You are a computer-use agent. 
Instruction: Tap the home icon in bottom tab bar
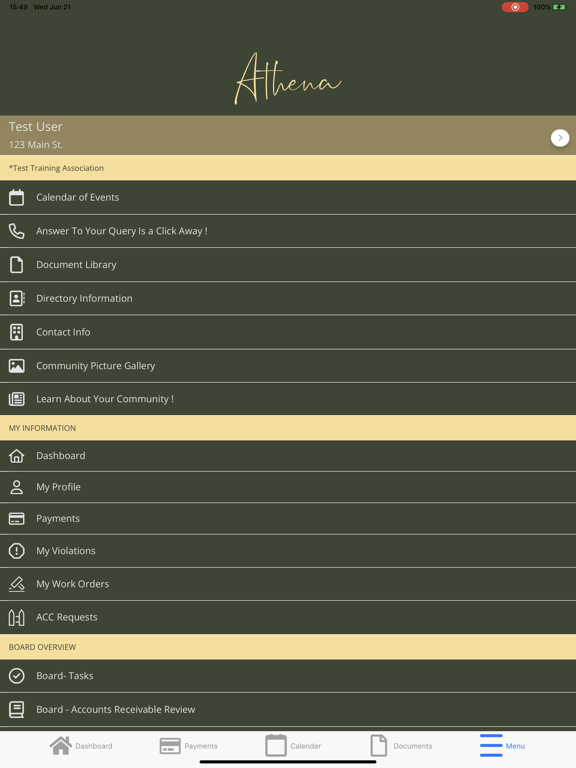[61, 745]
